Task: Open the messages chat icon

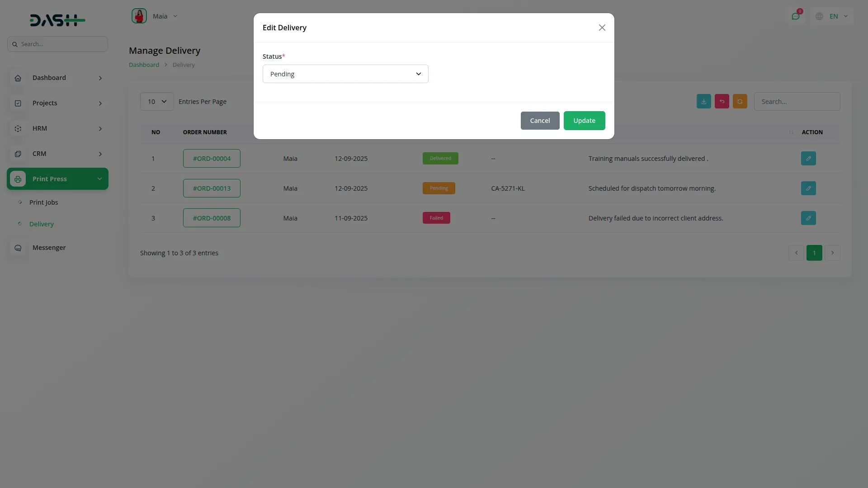Action: click(x=795, y=16)
